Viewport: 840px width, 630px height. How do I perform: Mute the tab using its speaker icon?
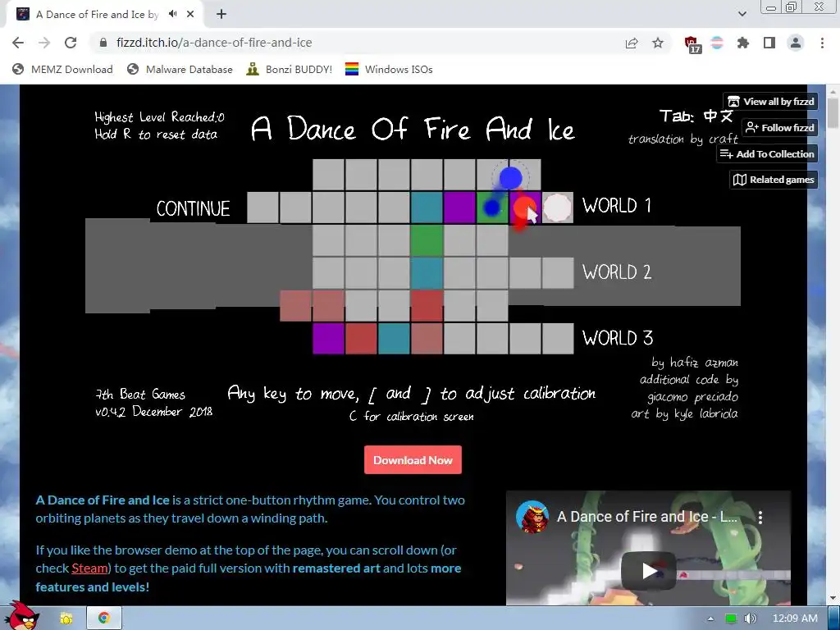pos(172,14)
